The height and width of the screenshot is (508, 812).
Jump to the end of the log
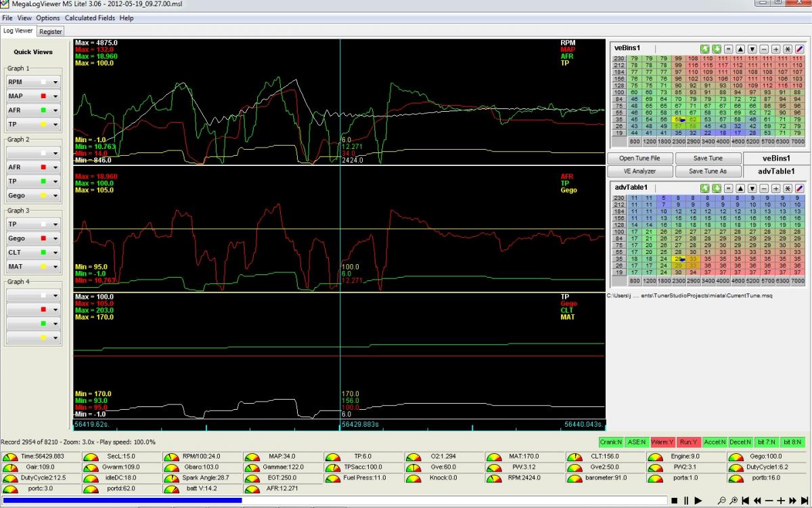point(805,501)
